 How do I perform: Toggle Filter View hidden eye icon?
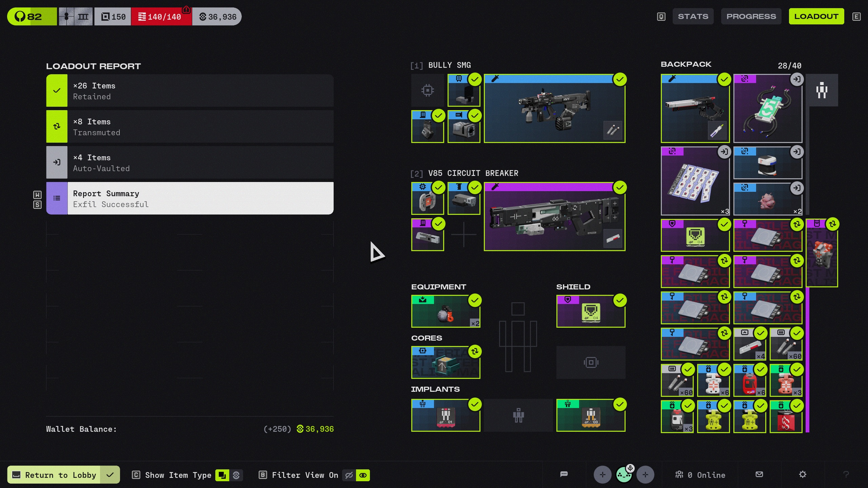(x=349, y=475)
